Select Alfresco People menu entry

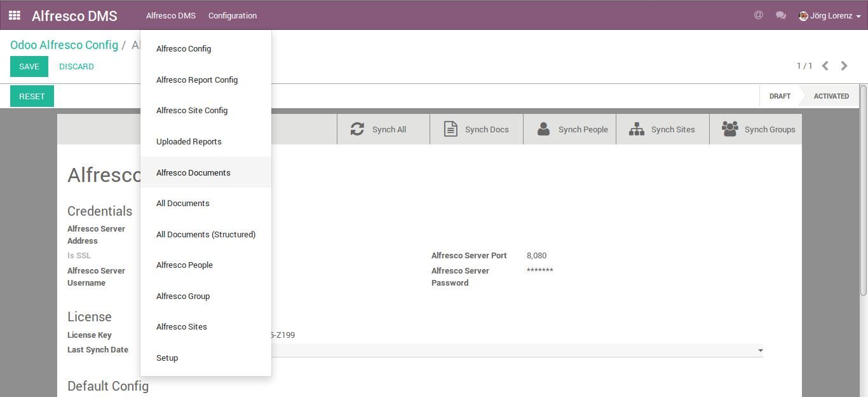[206, 265]
